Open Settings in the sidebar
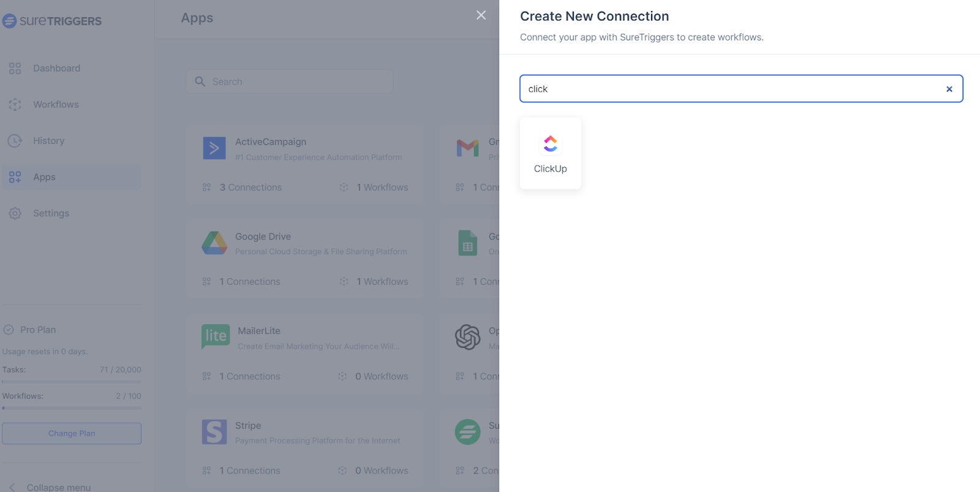The height and width of the screenshot is (492, 980). click(x=72, y=213)
